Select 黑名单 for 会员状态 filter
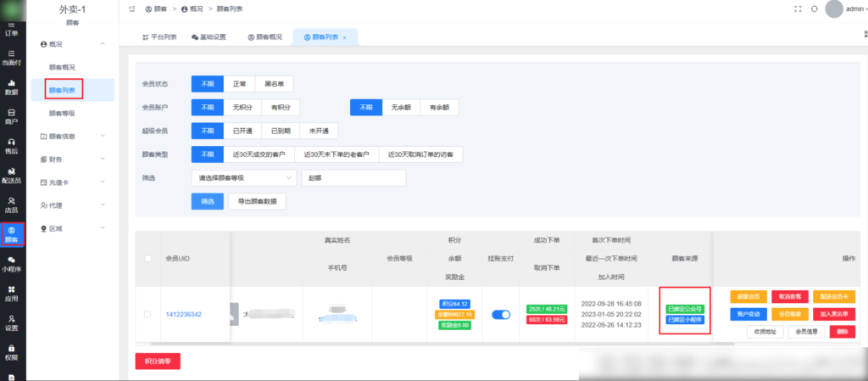This screenshot has height=381, width=868. pyautogui.click(x=274, y=84)
